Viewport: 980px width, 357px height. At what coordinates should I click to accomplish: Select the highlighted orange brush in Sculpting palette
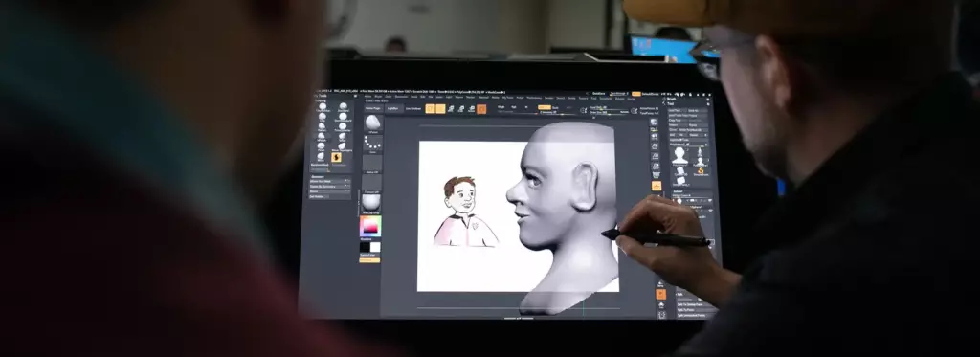(336, 157)
